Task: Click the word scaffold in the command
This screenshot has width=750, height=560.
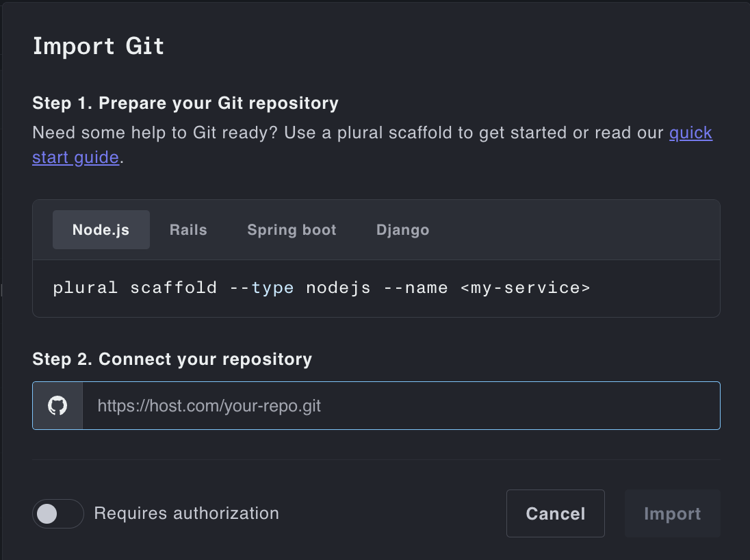Action: [173, 288]
